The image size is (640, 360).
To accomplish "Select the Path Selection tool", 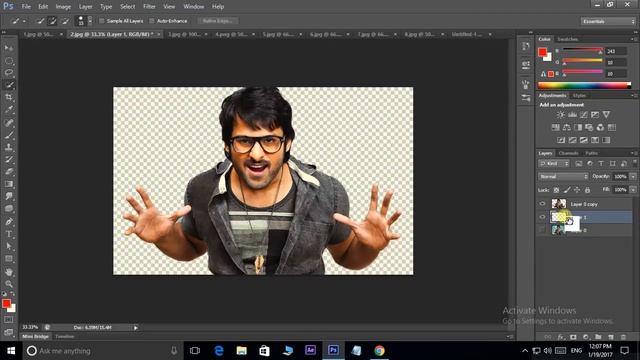I will pos(9,247).
